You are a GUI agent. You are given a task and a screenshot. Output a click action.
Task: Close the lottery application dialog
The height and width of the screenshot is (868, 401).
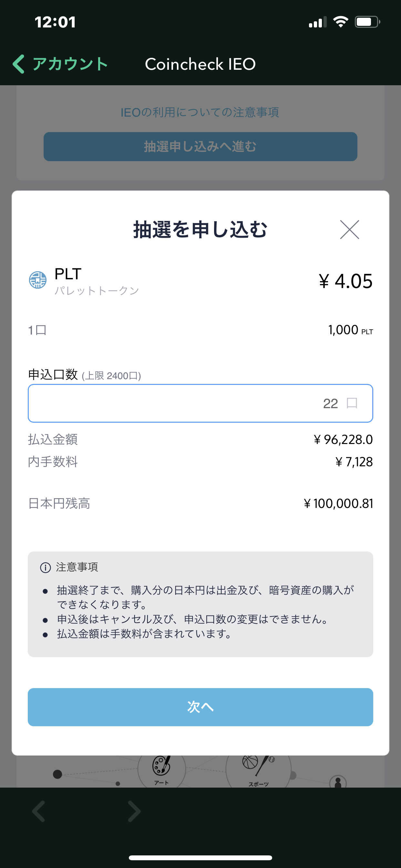coord(349,230)
